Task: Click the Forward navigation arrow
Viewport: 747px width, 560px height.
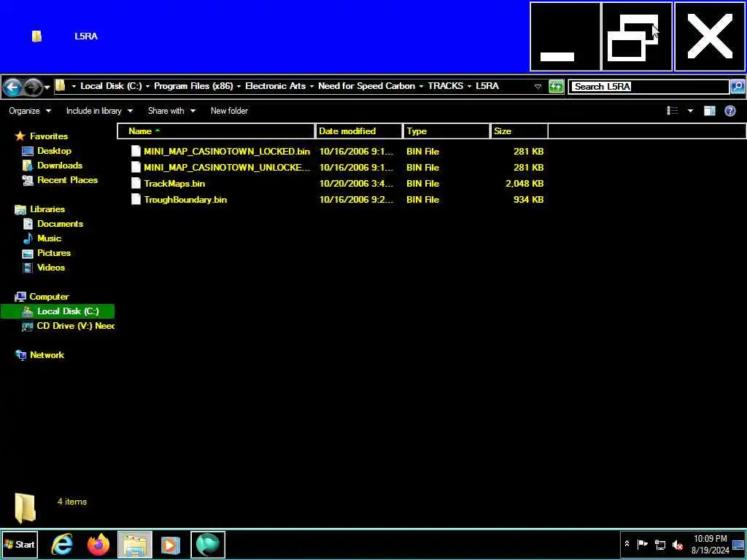Action: coord(32,87)
